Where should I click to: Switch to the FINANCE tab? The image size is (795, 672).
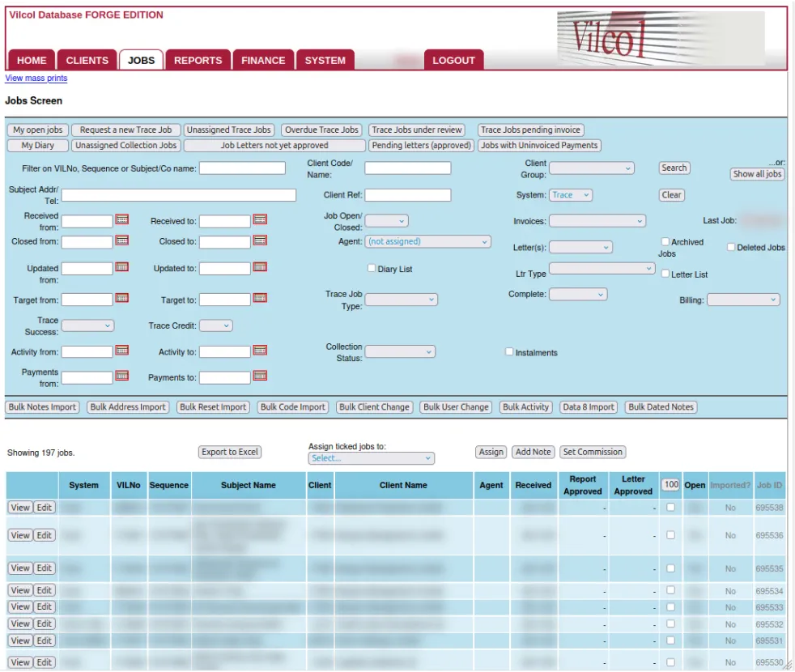[x=263, y=60]
